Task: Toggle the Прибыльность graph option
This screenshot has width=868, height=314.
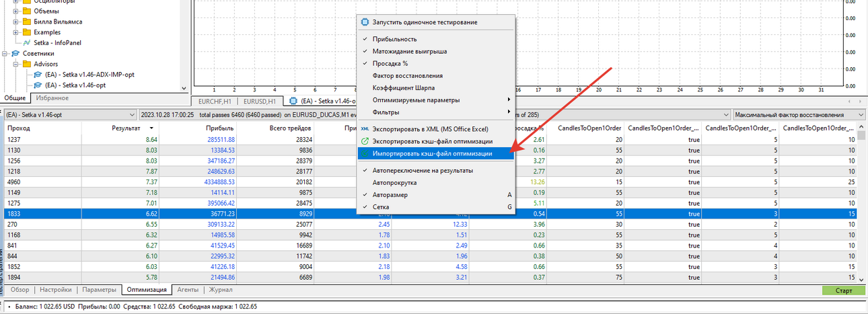Action: click(394, 39)
